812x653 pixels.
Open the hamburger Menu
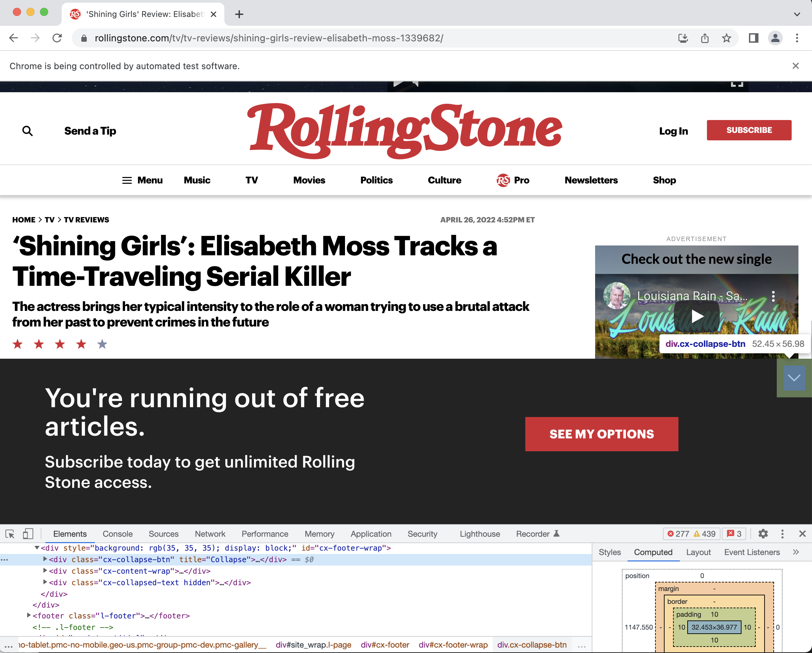142,180
